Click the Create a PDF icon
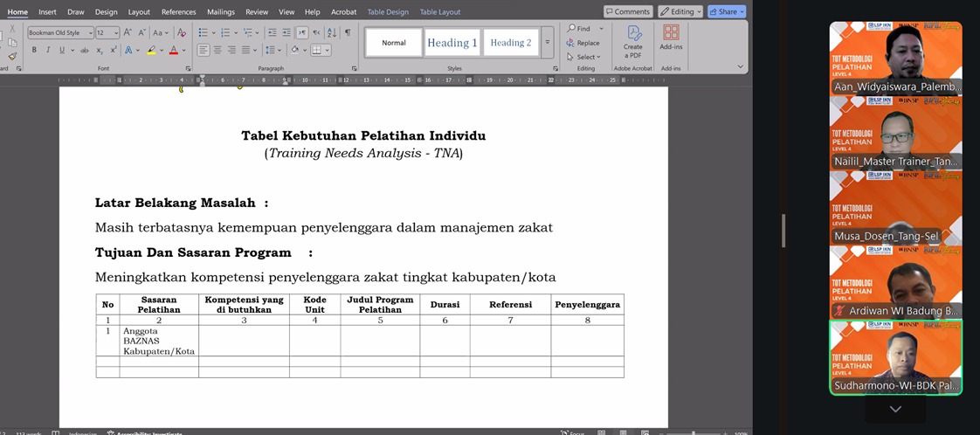 coord(632,41)
